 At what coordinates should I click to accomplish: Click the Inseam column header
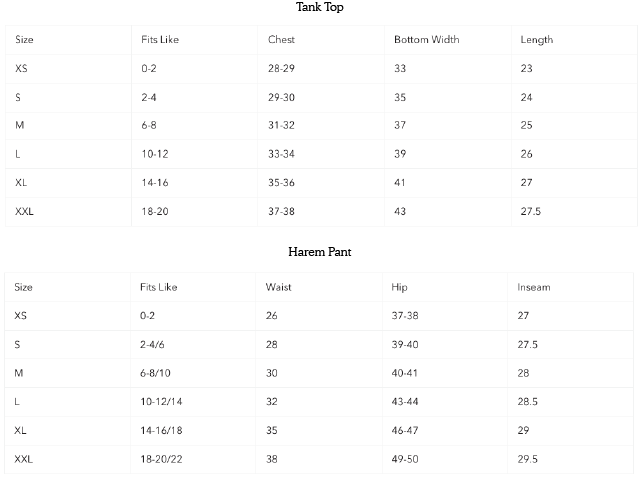point(533,287)
